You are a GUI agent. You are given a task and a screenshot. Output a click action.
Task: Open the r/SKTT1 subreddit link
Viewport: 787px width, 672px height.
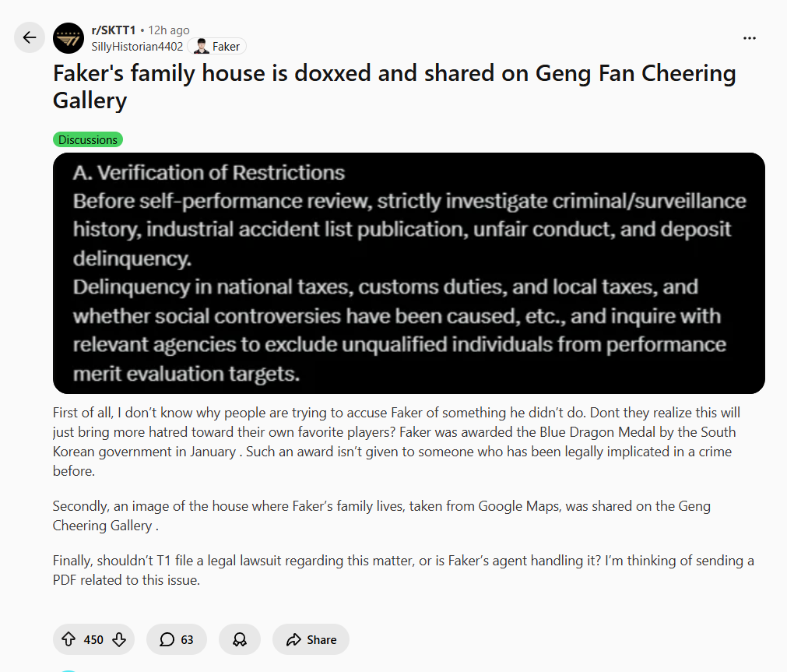tap(112, 30)
